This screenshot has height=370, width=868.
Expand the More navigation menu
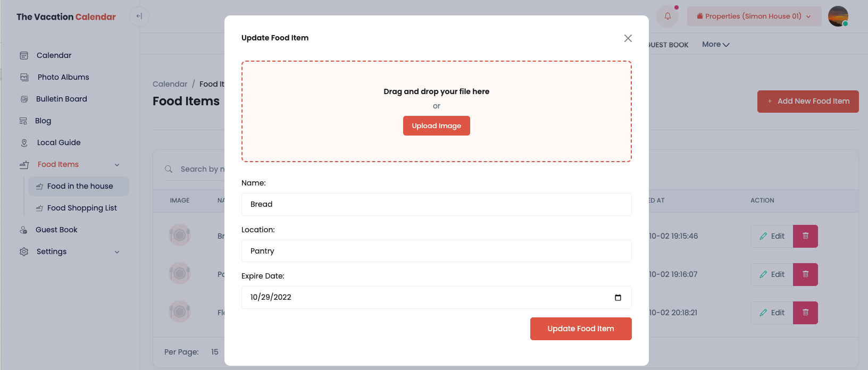pos(715,45)
